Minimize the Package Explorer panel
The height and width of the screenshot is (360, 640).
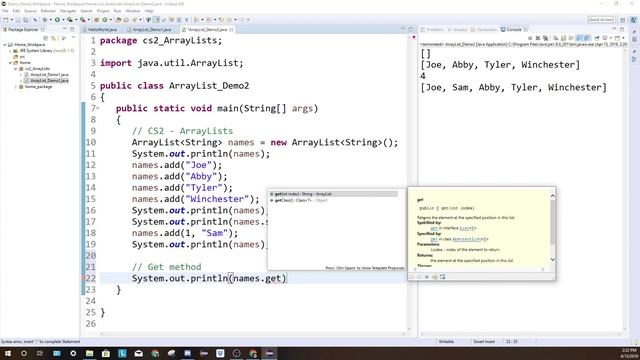[x=64, y=29]
